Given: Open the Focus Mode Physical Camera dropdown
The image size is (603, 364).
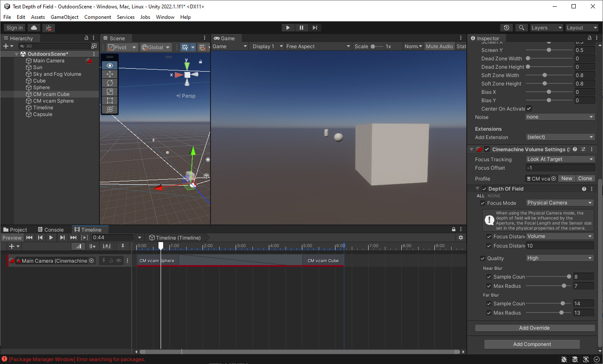Looking at the screenshot, I should click(559, 203).
